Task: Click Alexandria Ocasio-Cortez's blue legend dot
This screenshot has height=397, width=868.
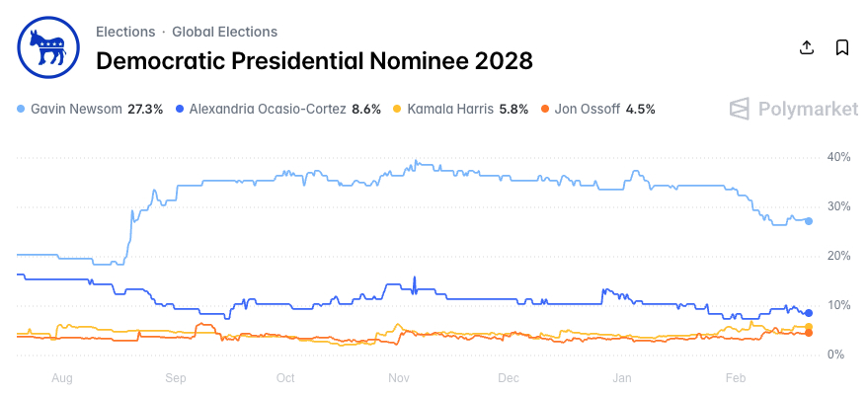Action: pyautogui.click(x=179, y=110)
